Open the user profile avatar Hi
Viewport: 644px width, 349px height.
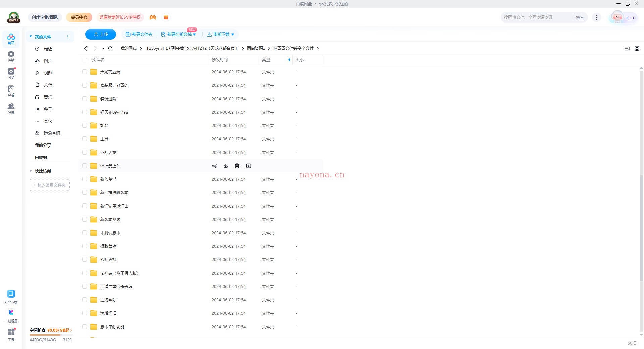[623, 18]
